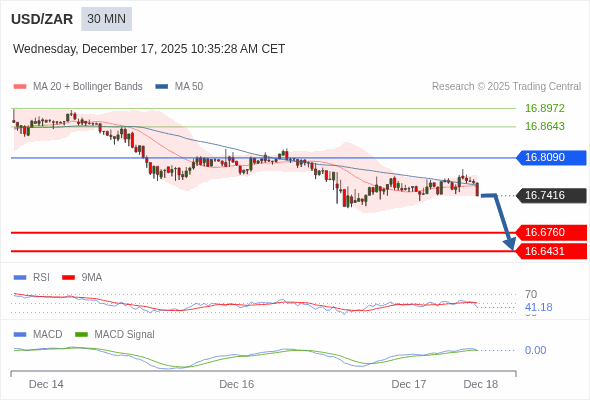Click the 9MA legend label
Image resolution: width=590 pixels, height=400 pixels.
[x=92, y=278]
